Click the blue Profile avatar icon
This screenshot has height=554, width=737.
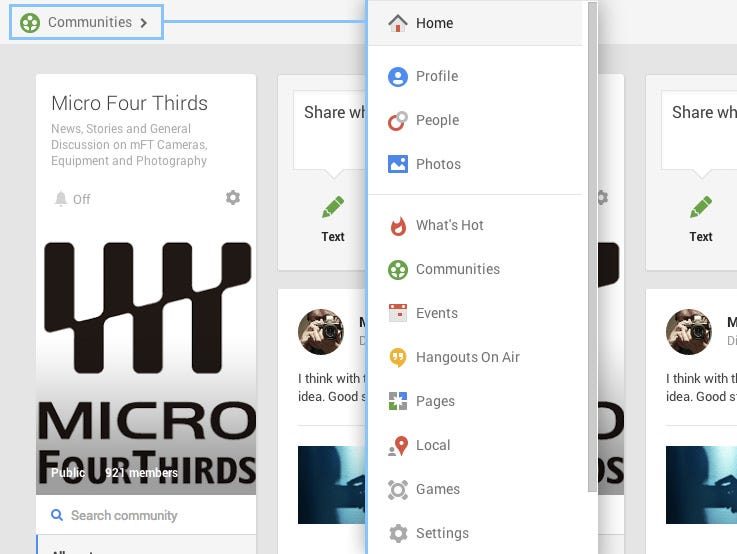pos(398,77)
